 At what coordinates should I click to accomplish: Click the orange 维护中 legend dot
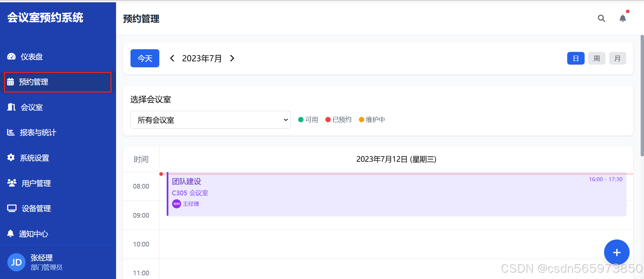click(x=361, y=120)
